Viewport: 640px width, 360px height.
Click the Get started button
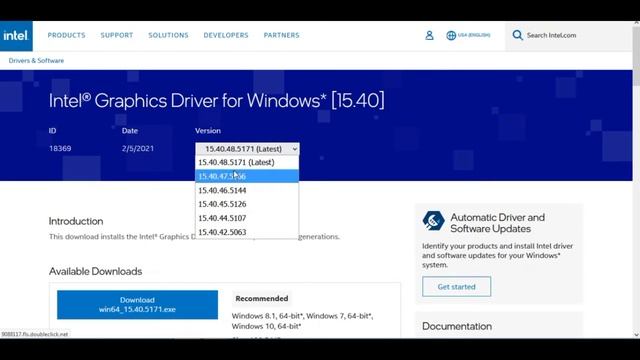tap(456, 287)
